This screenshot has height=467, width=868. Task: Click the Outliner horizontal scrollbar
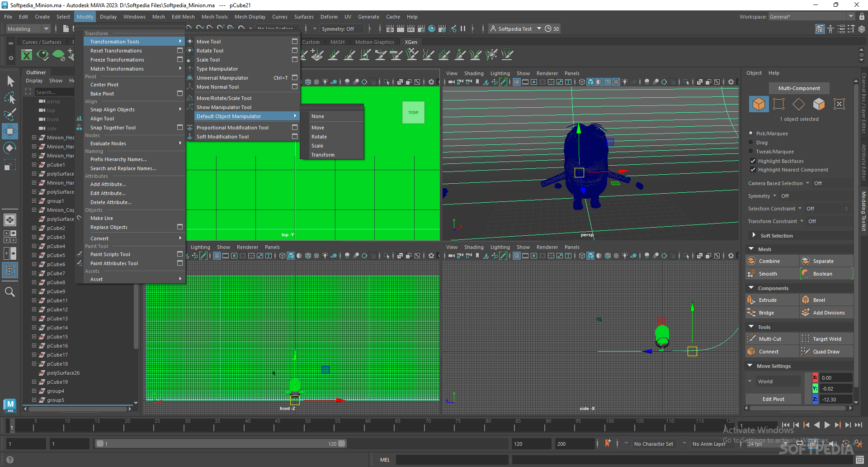(77, 409)
